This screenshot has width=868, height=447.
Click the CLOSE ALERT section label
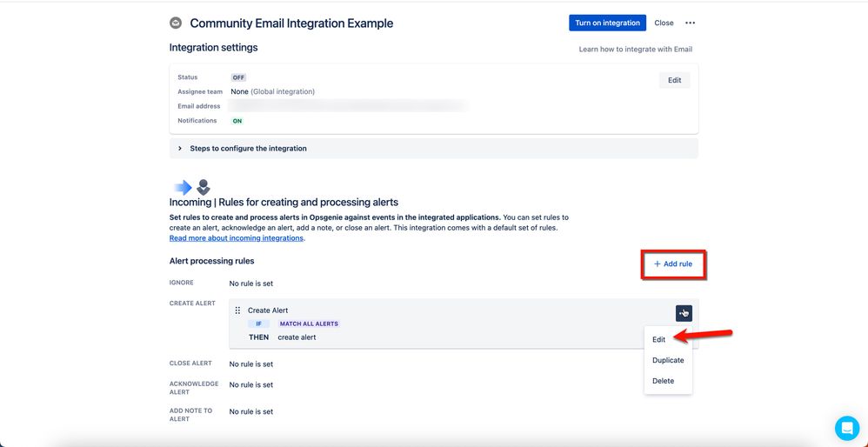[190, 364]
